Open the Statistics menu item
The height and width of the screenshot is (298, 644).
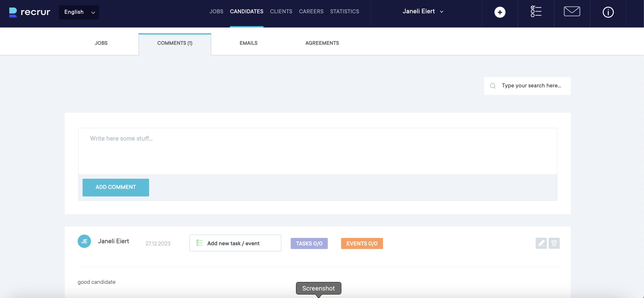point(344,12)
